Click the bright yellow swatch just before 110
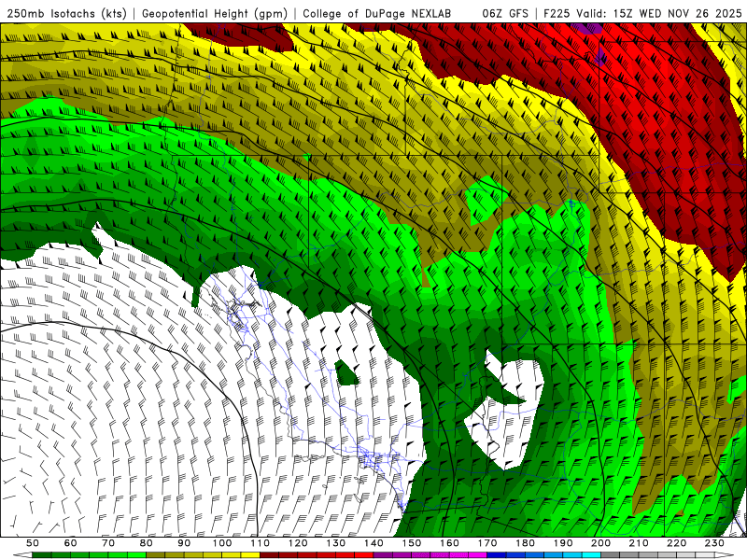The width and height of the screenshot is (747, 560). (x=250, y=555)
